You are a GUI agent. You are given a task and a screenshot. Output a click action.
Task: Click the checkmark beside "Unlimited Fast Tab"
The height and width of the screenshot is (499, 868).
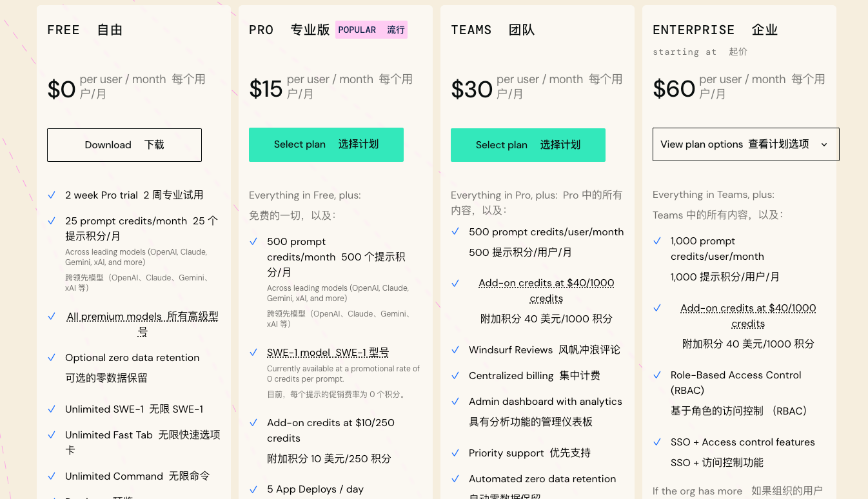(52, 435)
